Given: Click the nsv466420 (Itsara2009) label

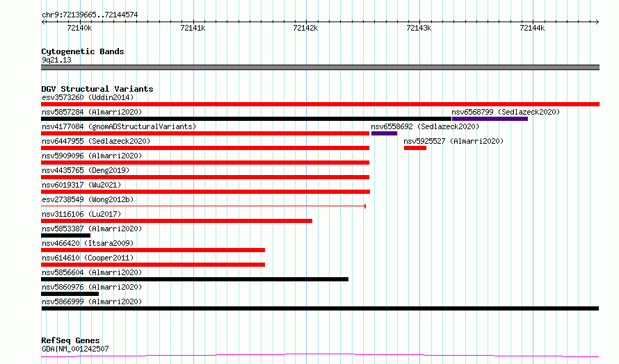Looking at the screenshot, I should click(88, 243).
